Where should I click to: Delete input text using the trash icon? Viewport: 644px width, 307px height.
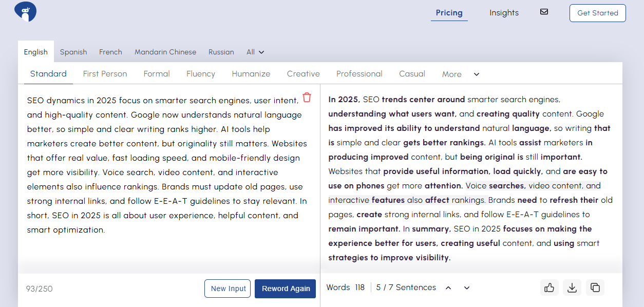tap(307, 97)
